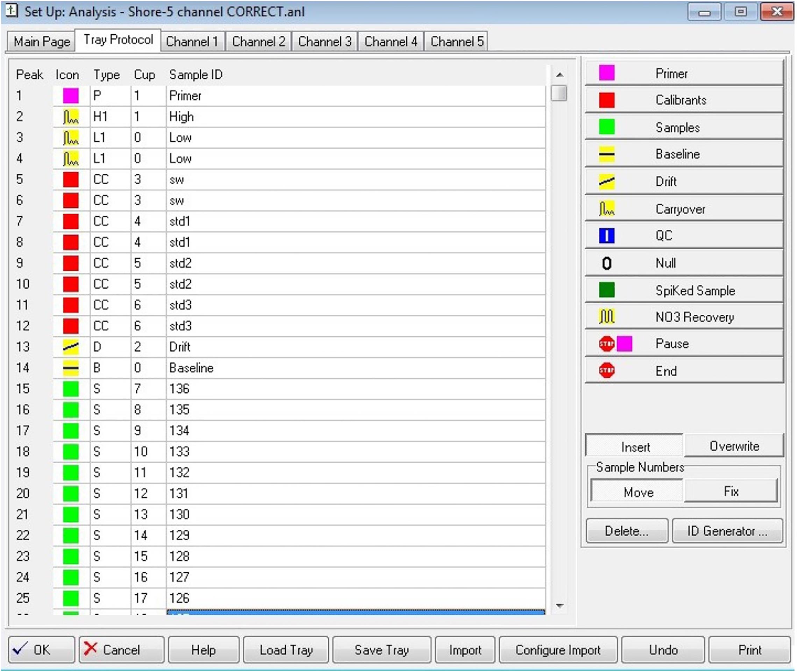
Task: Choose the green Samples sample-type button
Action: coord(684,127)
